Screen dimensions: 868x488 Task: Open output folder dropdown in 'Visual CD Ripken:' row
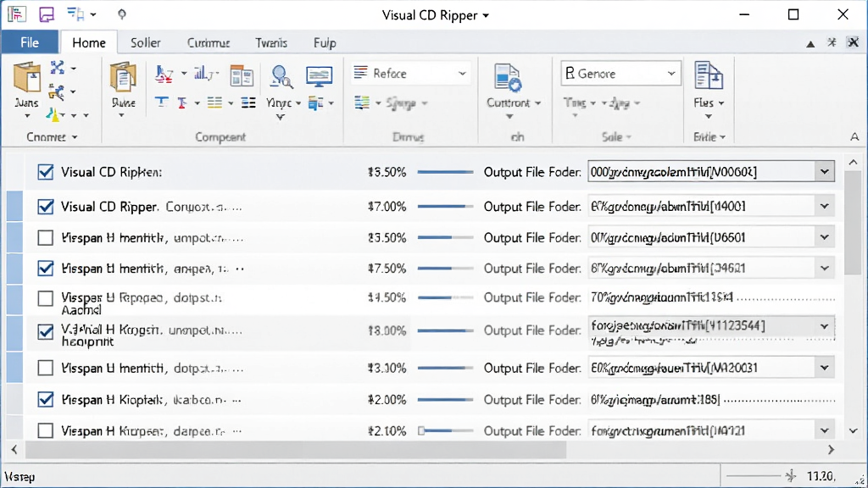coord(824,172)
